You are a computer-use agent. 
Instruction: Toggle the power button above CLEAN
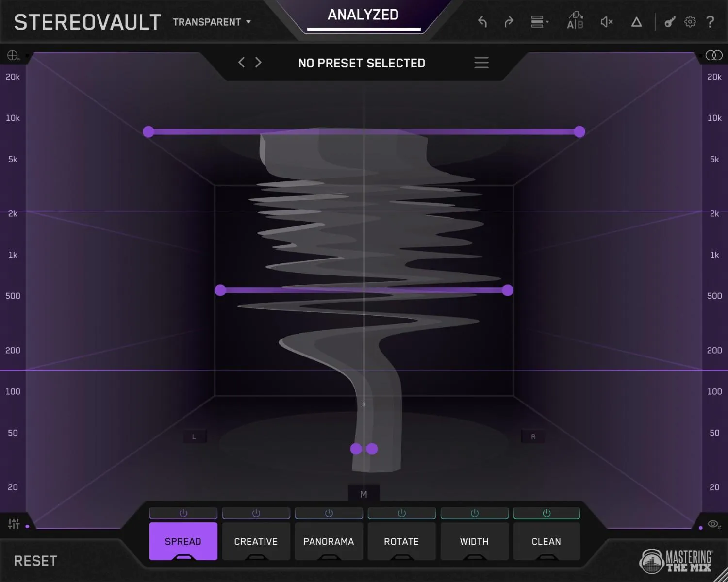point(546,513)
